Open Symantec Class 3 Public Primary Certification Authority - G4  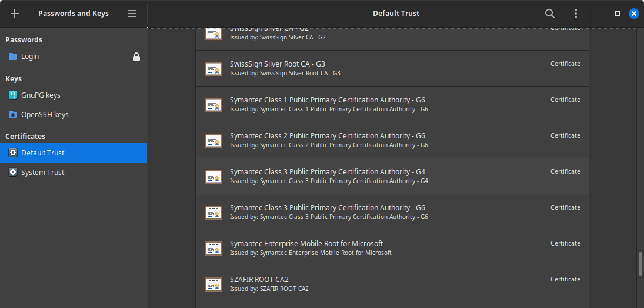[x=392, y=176]
